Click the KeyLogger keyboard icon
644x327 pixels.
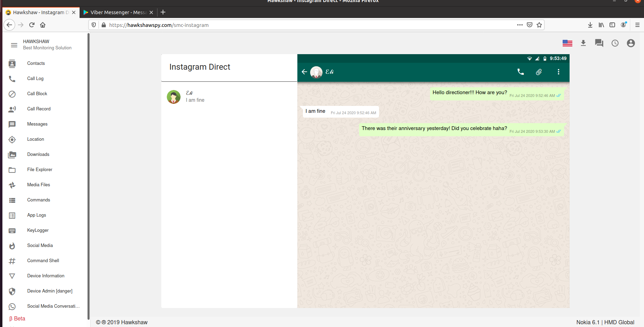point(12,230)
